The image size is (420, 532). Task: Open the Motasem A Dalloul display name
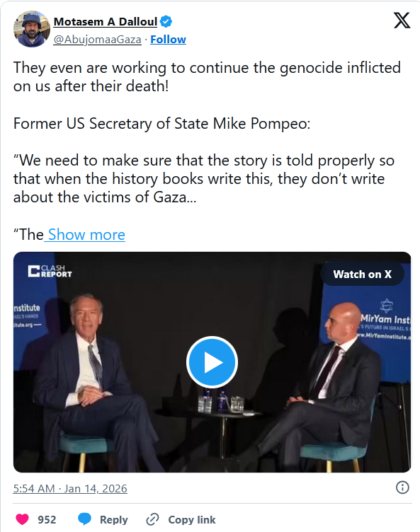pos(106,22)
